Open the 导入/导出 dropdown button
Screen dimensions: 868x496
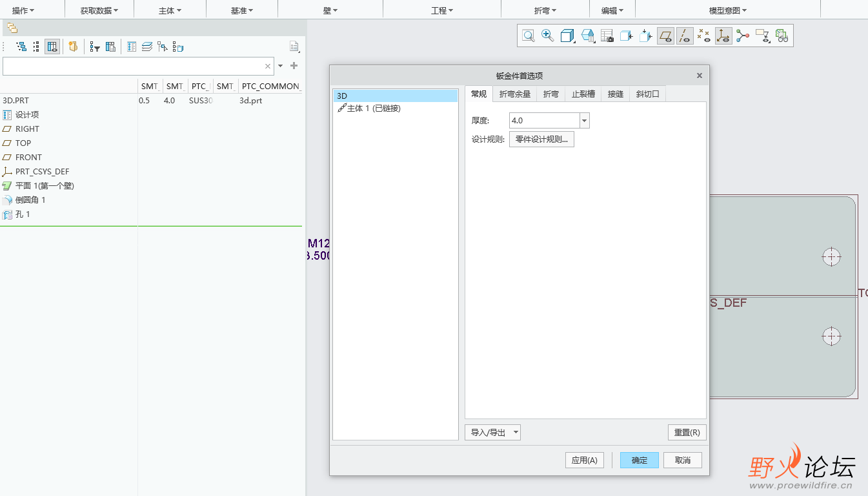point(492,432)
